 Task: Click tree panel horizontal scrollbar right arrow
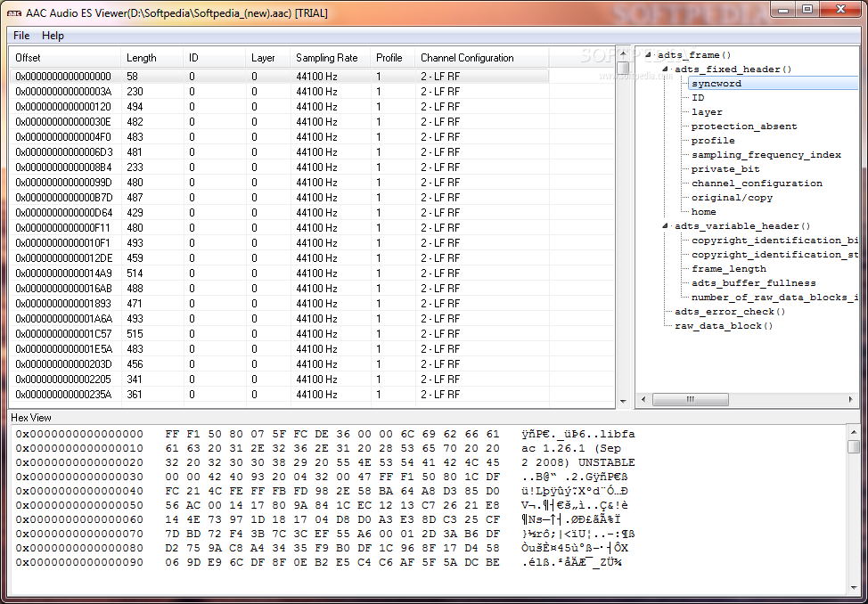coord(851,399)
